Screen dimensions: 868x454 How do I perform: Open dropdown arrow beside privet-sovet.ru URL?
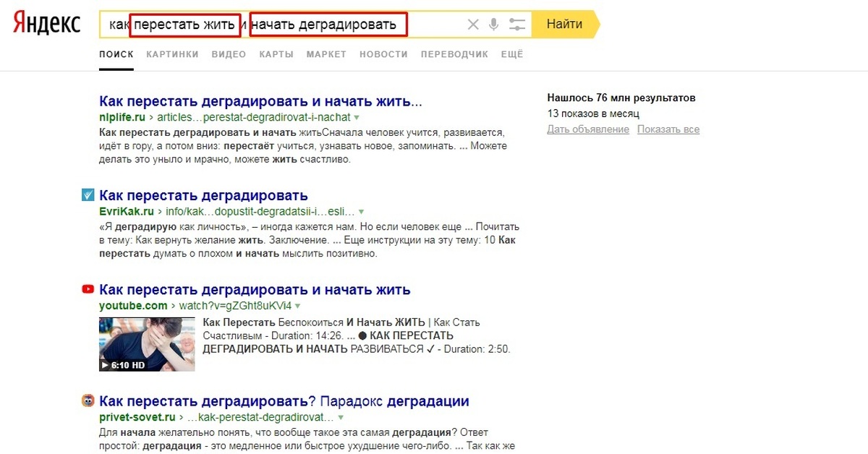[x=341, y=418]
